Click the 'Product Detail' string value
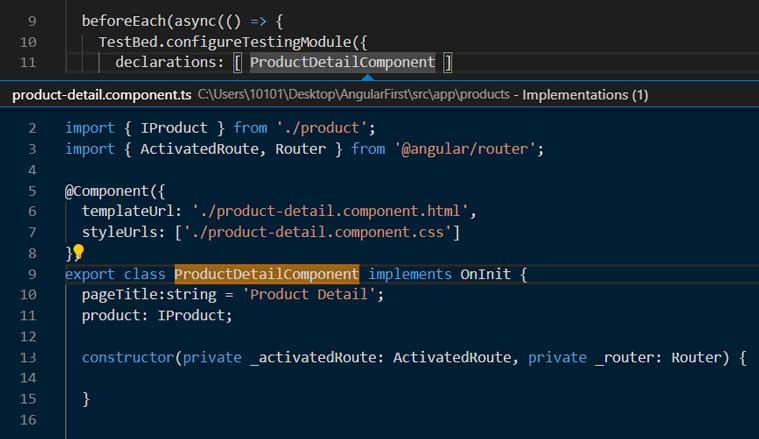759x439 pixels. 309,294
